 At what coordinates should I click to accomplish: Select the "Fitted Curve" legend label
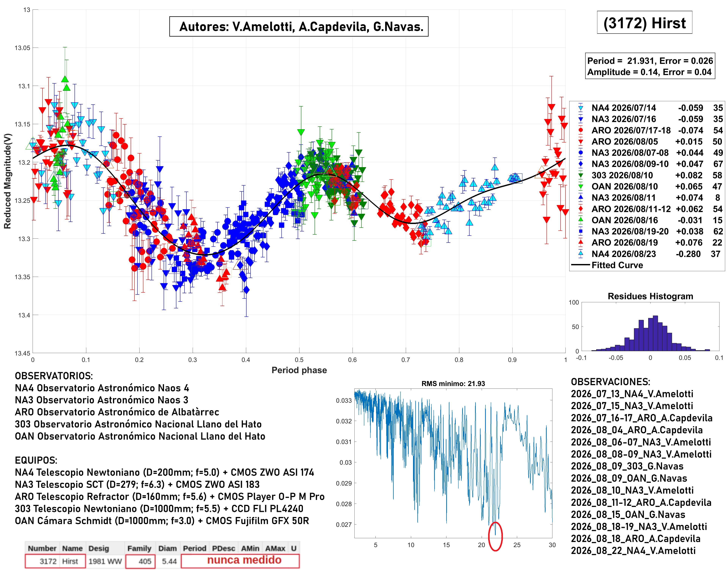pyautogui.click(x=617, y=265)
